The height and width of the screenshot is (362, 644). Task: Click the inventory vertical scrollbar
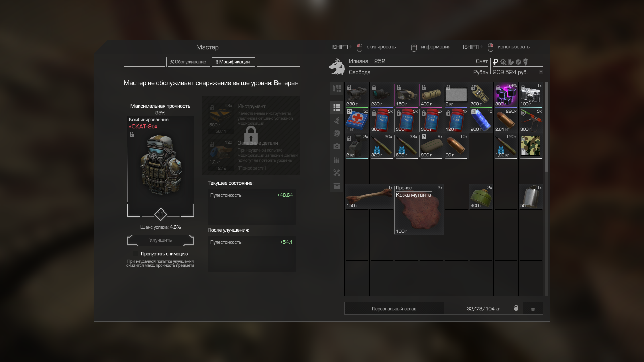(547, 127)
